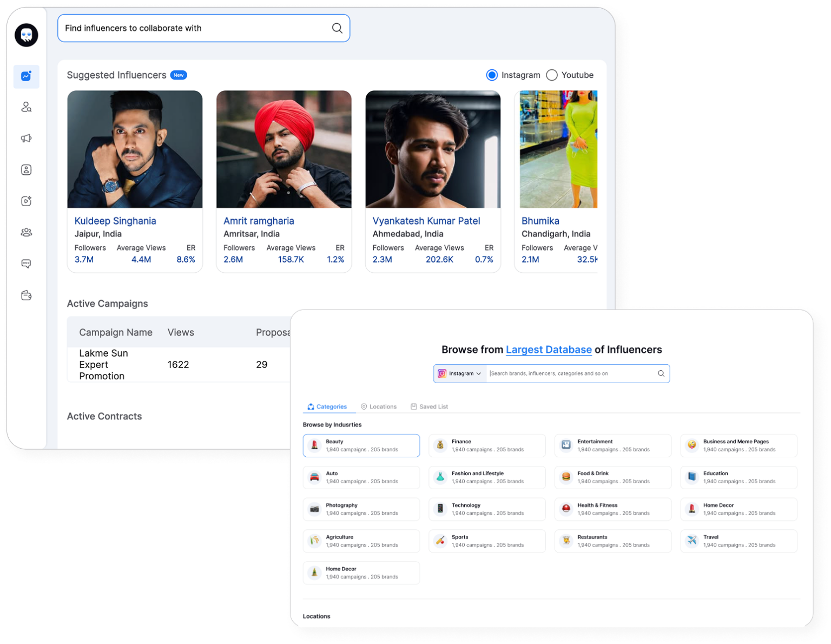
Task: Click the app logo at top left
Action: [x=26, y=35]
